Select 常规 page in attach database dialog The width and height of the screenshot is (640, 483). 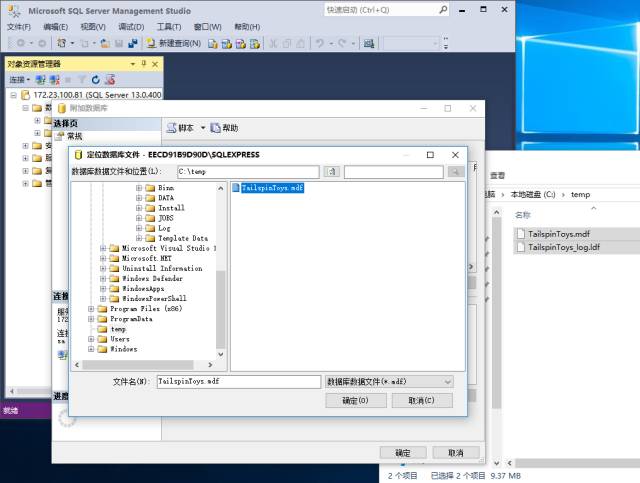click(x=74, y=136)
